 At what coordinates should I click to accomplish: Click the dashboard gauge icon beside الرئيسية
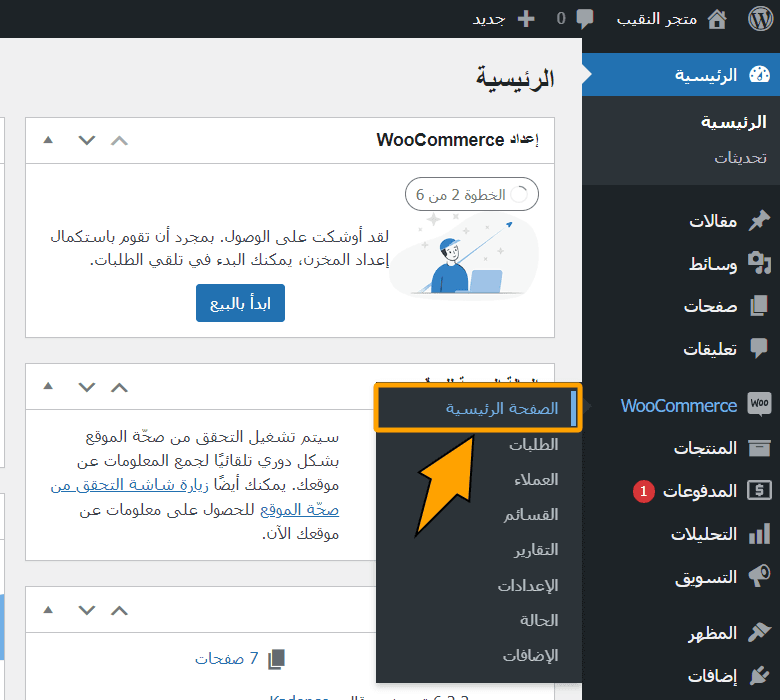coord(759,75)
